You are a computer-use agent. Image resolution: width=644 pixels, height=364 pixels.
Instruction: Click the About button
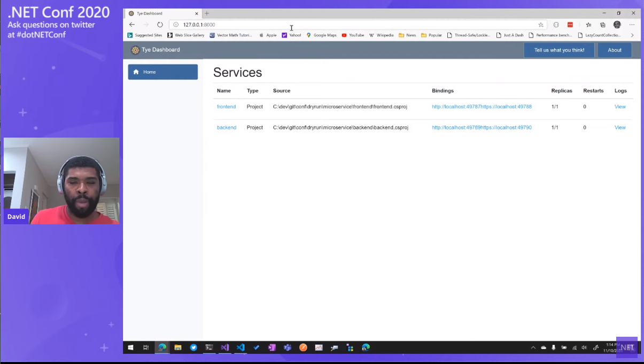615,50
